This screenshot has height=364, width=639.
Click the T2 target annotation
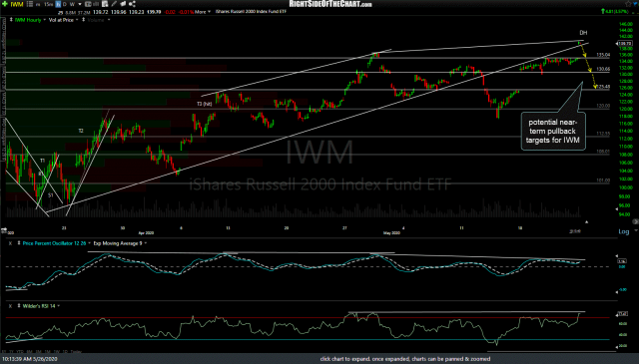(81, 131)
